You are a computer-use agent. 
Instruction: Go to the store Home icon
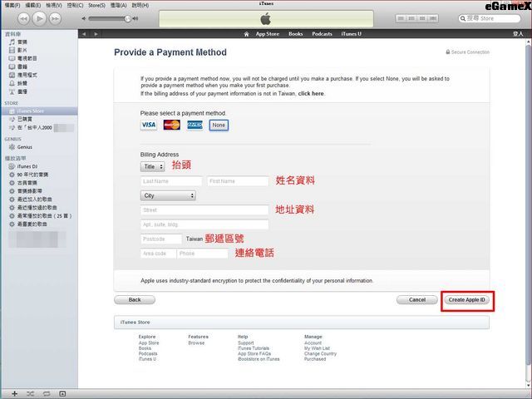(247, 34)
